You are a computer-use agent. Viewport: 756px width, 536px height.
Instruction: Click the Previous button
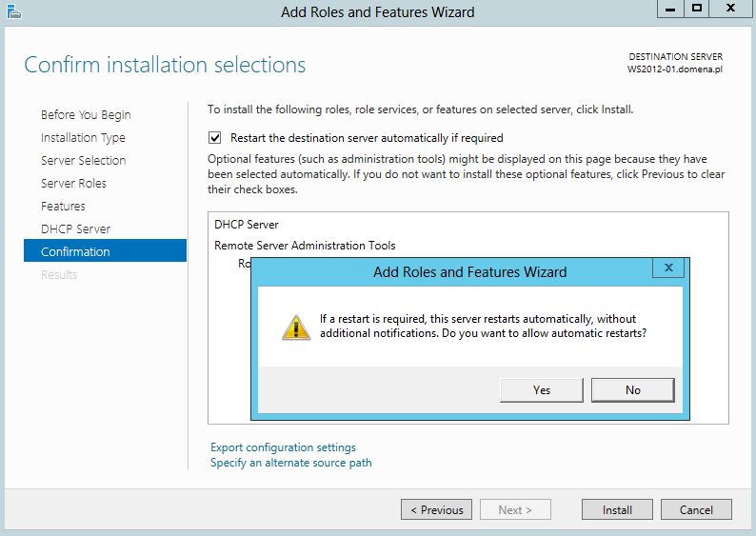coord(436,509)
